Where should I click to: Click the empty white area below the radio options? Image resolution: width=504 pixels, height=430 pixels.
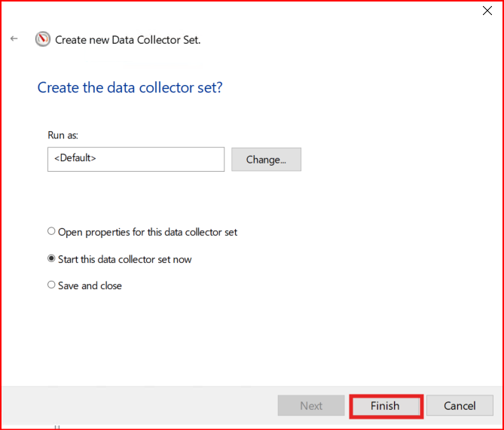coord(249,339)
